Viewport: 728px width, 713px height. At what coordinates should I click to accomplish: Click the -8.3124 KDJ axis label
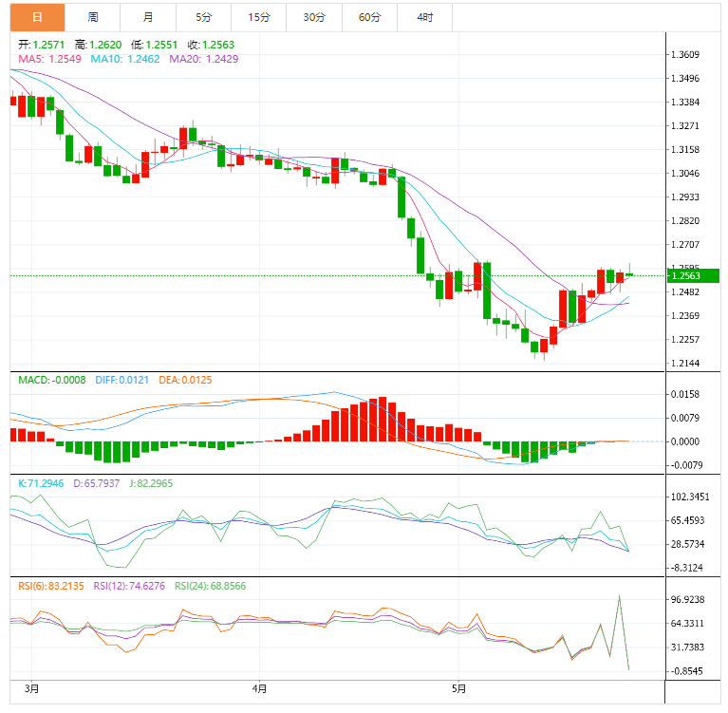(x=686, y=568)
